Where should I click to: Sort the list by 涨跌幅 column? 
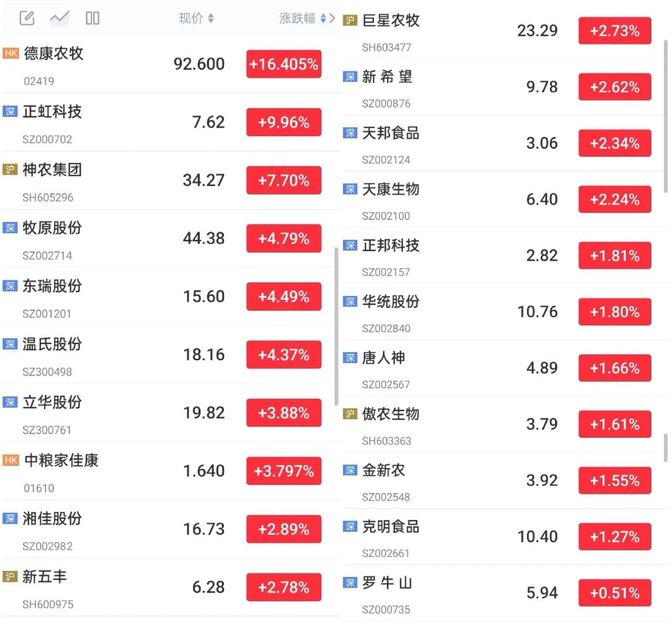tap(302, 19)
